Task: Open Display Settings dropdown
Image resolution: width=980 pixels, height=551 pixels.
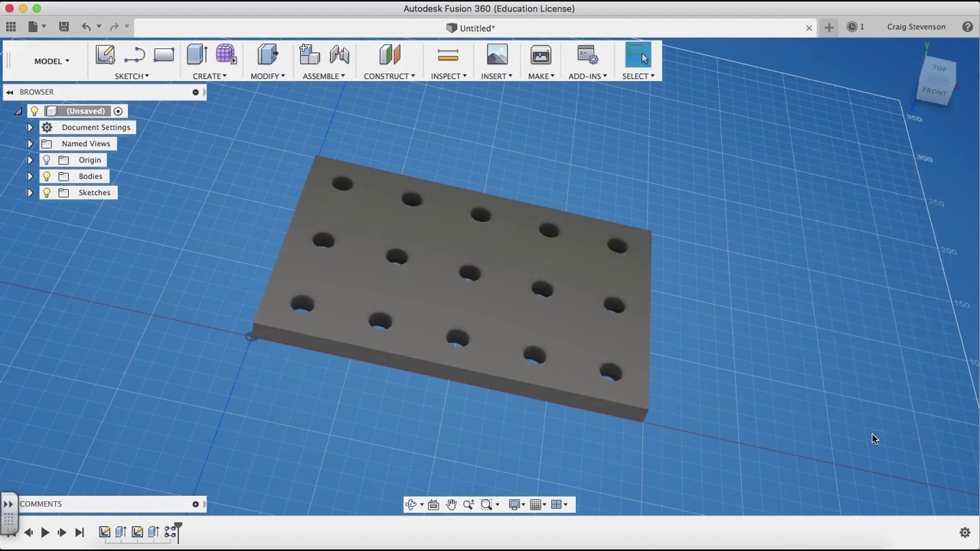Action: point(517,504)
